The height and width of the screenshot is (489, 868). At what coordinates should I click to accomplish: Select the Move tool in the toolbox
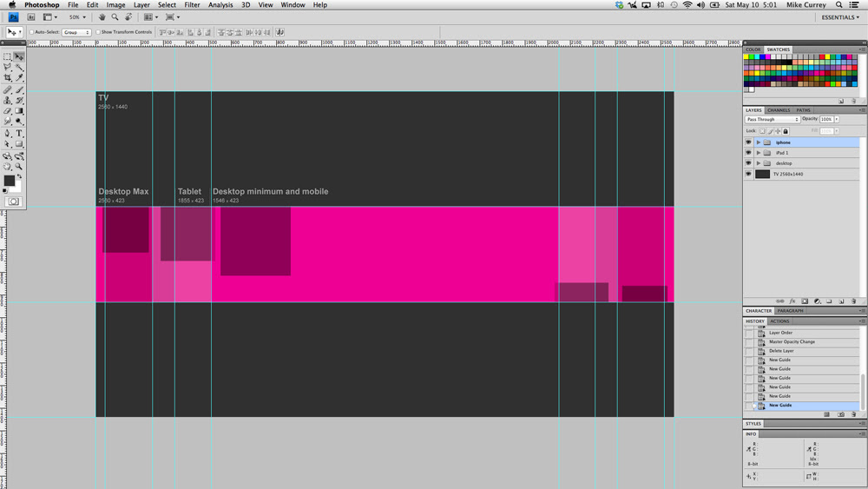click(x=19, y=56)
